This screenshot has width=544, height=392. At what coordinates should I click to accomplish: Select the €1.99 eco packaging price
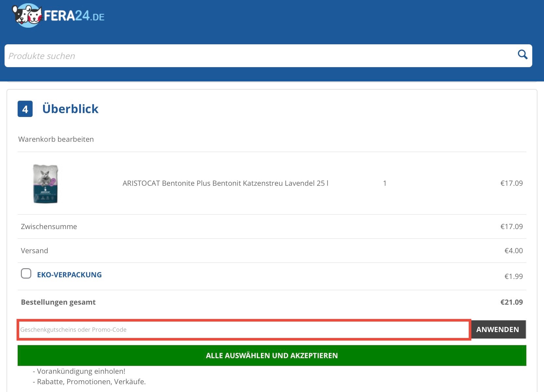(x=514, y=276)
